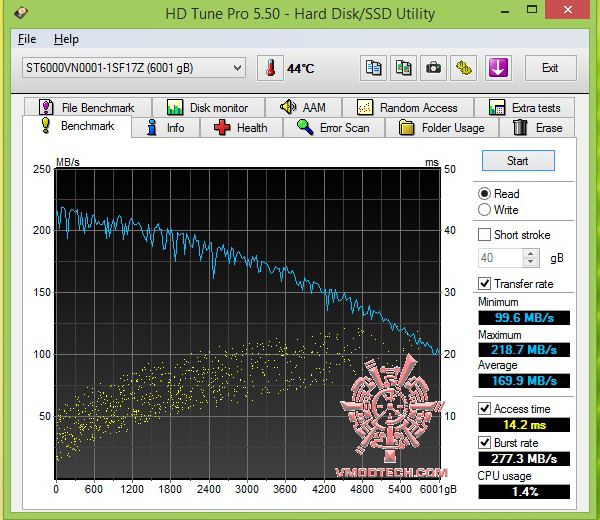This screenshot has height=520, width=600.
Task: Switch to the Folder Usage tab
Action: [x=442, y=127]
